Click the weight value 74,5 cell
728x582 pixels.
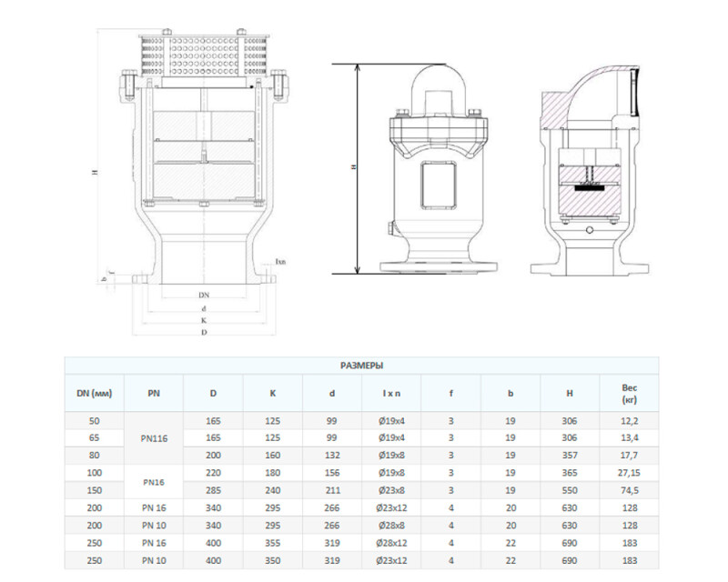pyautogui.click(x=629, y=490)
